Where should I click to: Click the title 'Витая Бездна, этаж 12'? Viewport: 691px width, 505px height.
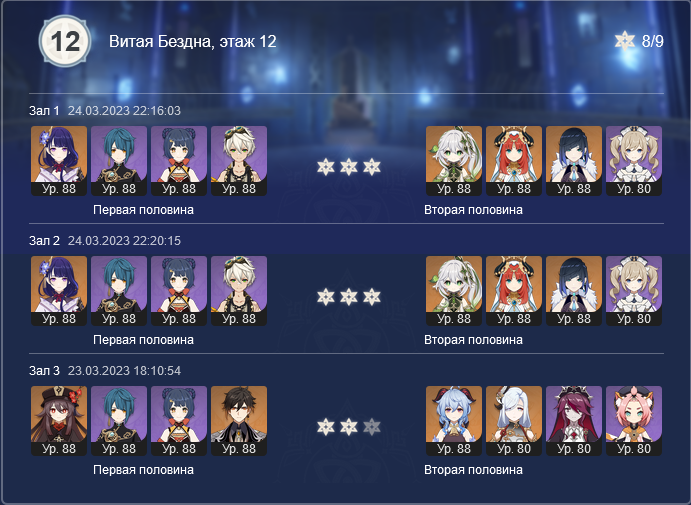tap(193, 41)
